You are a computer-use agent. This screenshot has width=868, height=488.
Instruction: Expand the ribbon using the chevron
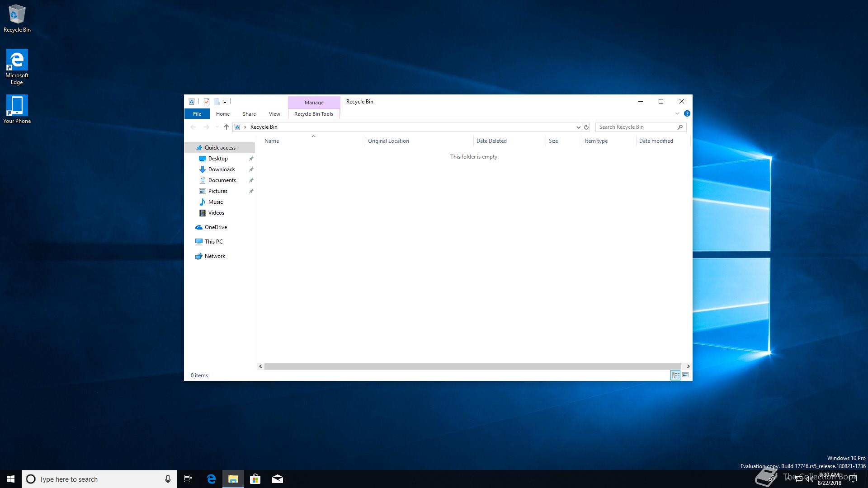(677, 113)
